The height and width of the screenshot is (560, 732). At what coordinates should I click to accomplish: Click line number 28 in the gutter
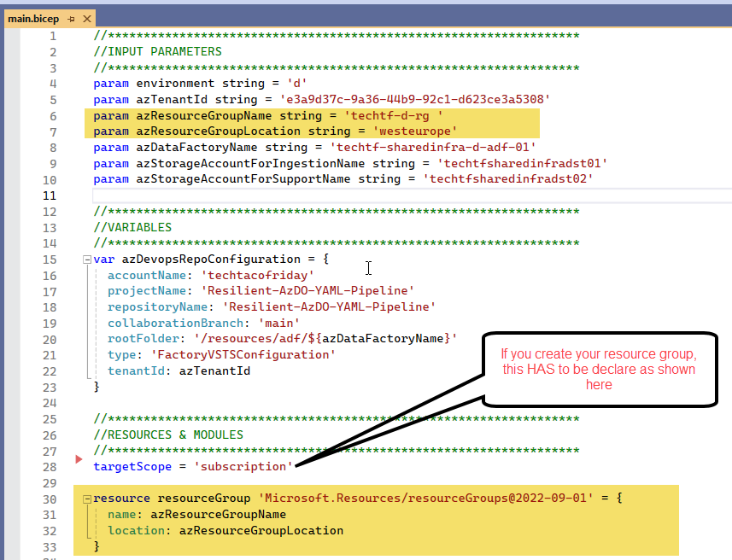point(50,467)
